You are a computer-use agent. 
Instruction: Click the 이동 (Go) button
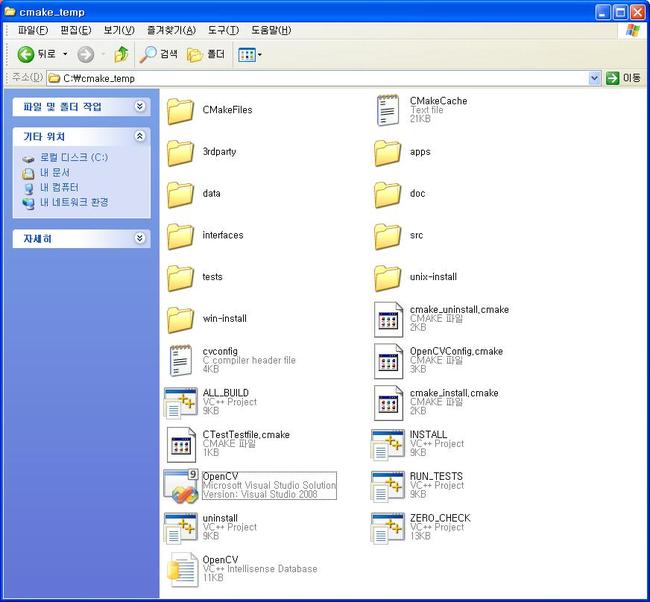point(623,78)
